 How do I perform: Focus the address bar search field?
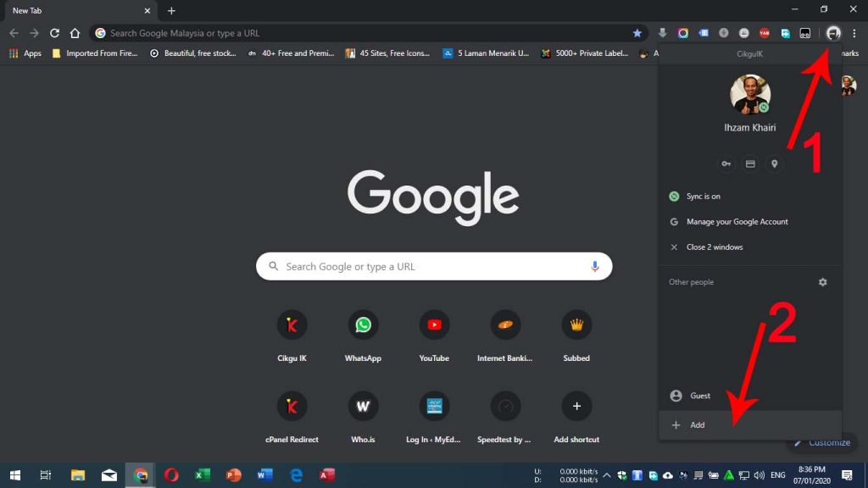(368, 33)
